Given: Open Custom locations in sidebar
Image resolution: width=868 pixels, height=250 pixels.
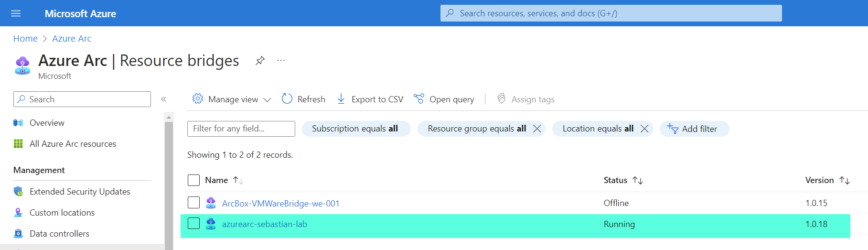Looking at the screenshot, I should tap(62, 213).
